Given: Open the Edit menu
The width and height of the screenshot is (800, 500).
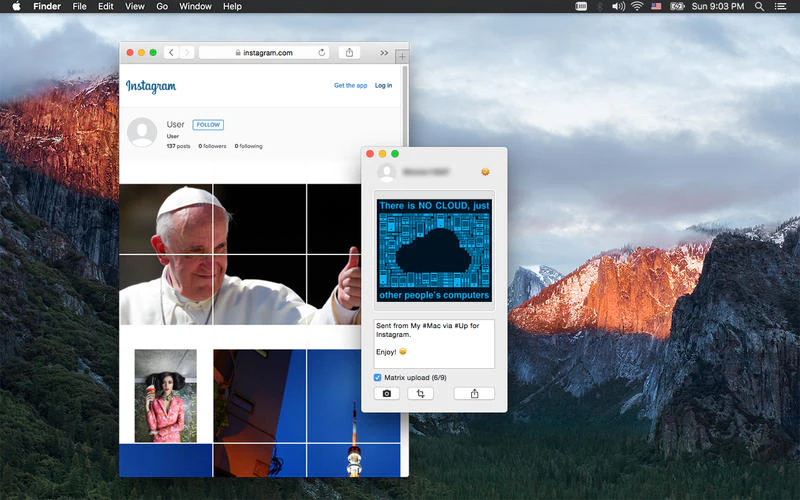Looking at the screenshot, I should tap(106, 6).
